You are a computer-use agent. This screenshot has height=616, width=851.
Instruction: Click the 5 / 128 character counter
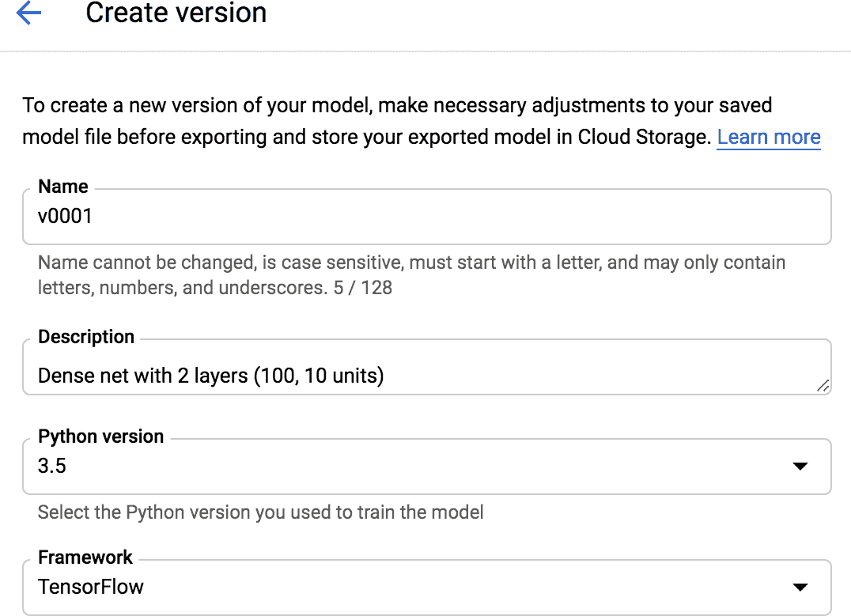tap(363, 288)
